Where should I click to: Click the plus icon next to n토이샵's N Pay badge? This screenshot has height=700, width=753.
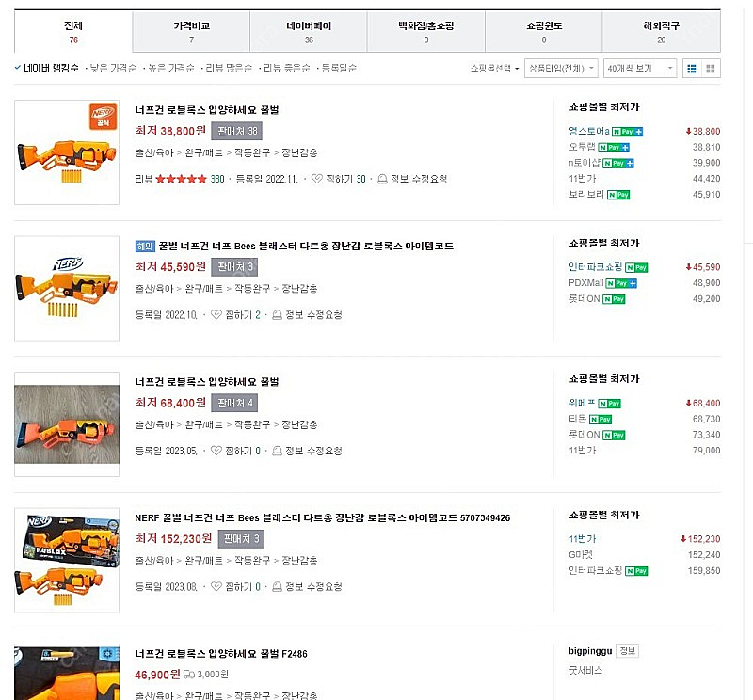pyautogui.click(x=629, y=163)
